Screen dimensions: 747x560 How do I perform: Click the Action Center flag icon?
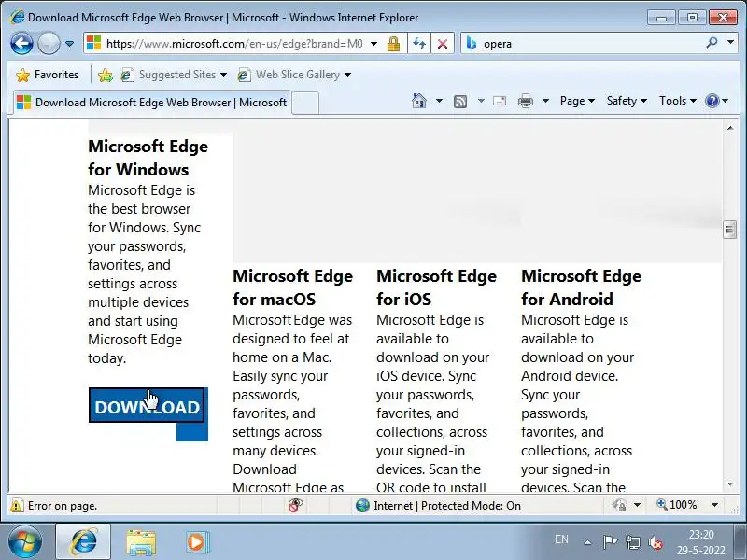[x=610, y=542]
